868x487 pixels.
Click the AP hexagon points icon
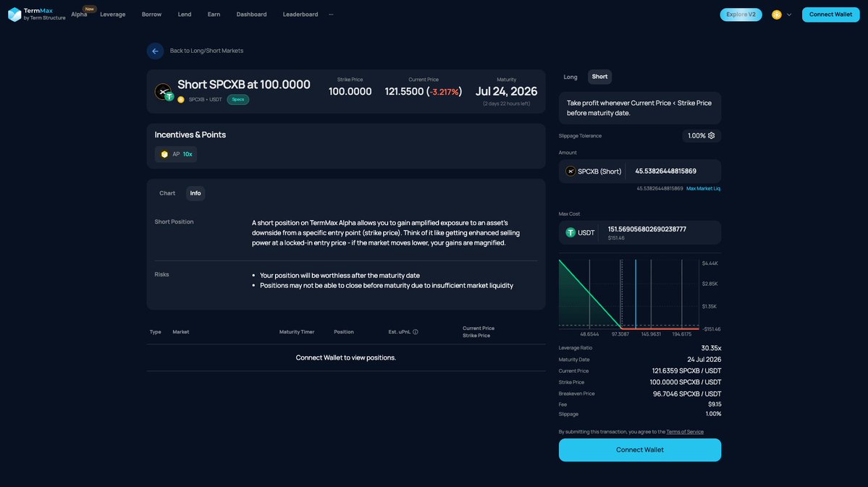(164, 154)
